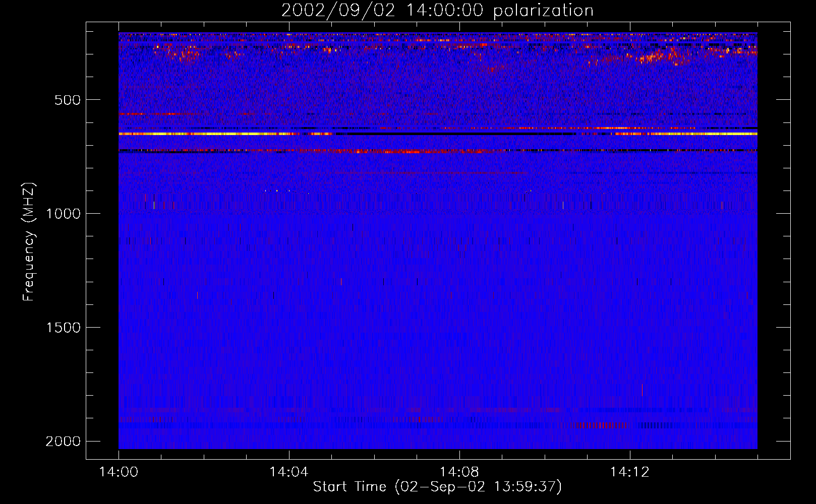
Task: Click the 2000 frequency tick label
Action: (63, 442)
